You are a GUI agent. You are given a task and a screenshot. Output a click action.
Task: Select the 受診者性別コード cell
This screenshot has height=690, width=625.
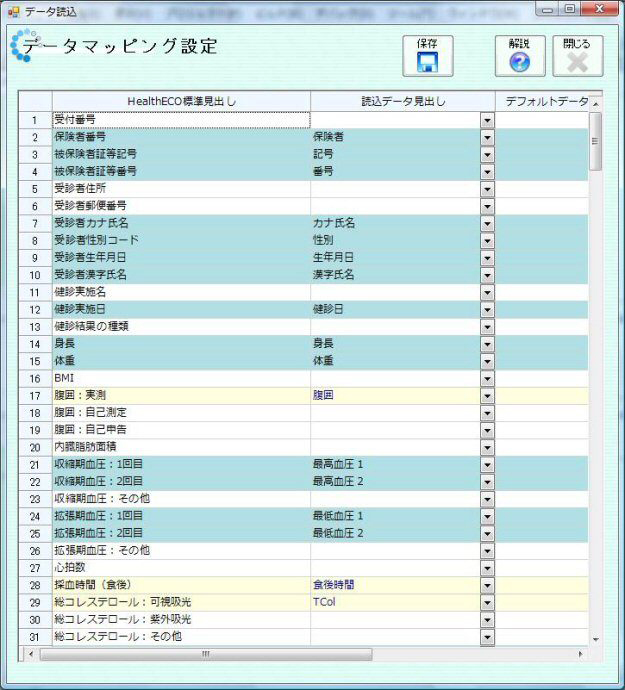click(181, 241)
